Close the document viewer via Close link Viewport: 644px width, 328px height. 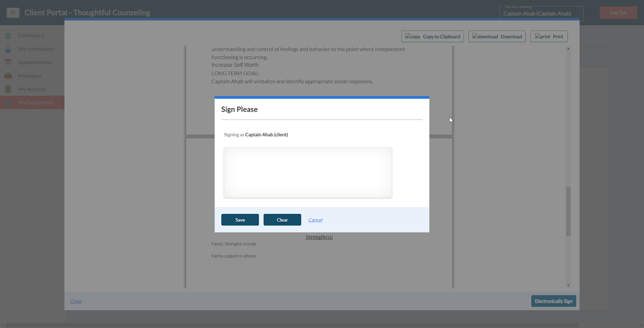[x=76, y=301]
